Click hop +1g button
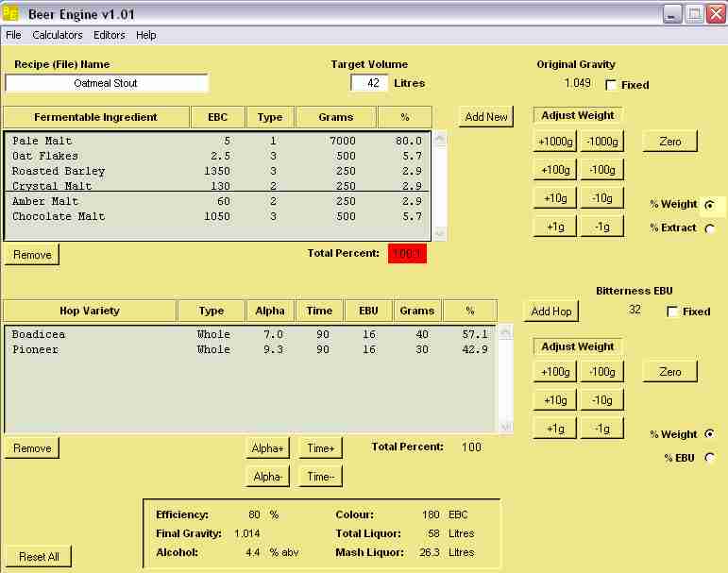The image size is (728, 573). 555,429
